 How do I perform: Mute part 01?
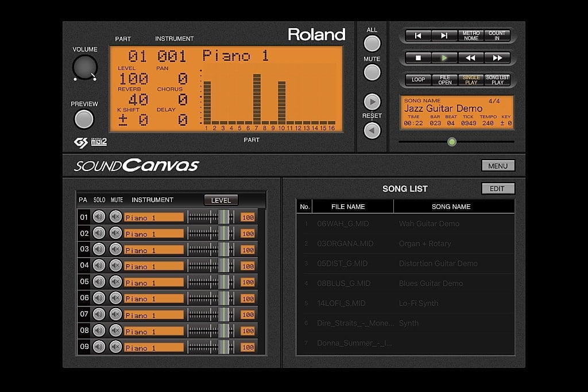115,216
